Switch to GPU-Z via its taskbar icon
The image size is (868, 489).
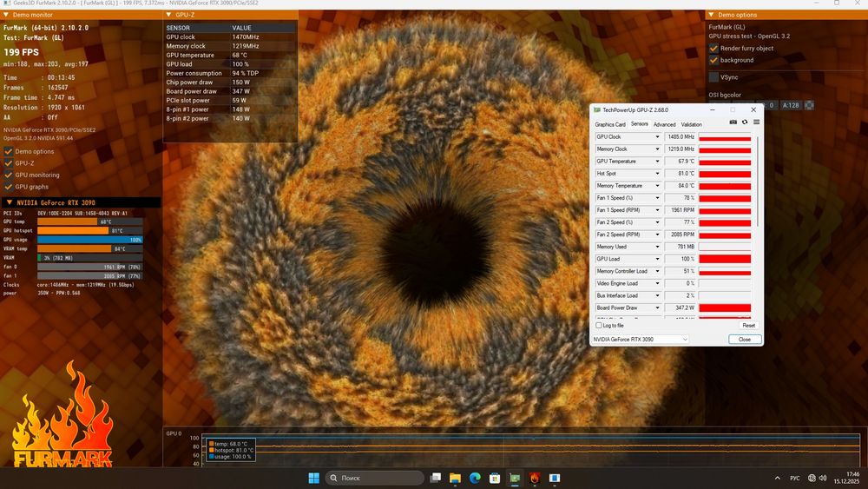pos(515,478)
